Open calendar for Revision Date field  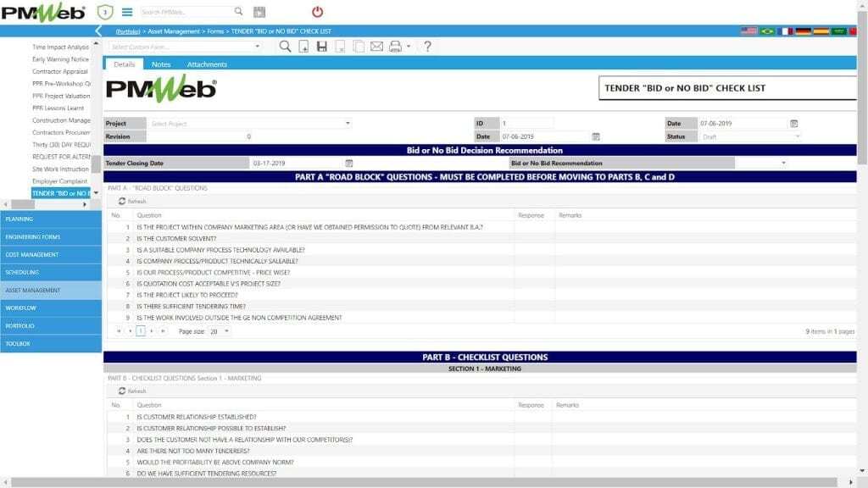coord(596,136)
